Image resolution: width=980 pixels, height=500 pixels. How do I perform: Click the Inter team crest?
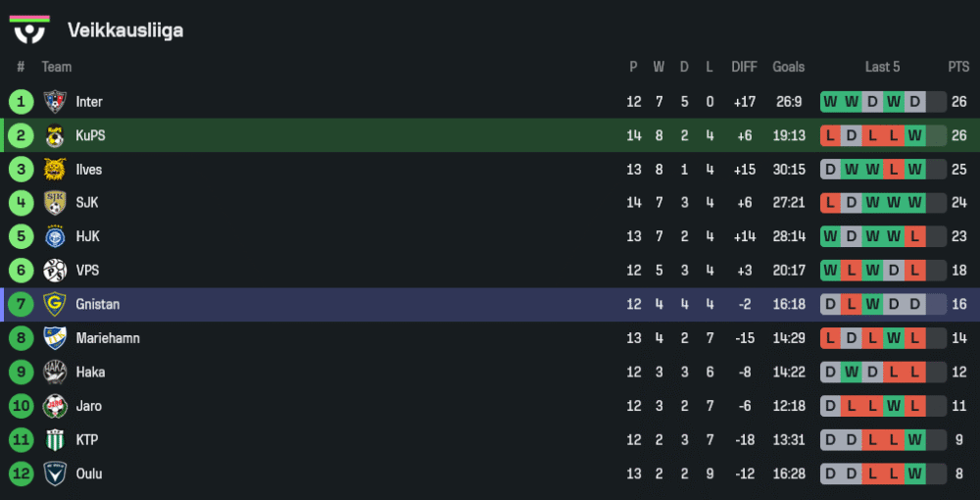54,102
